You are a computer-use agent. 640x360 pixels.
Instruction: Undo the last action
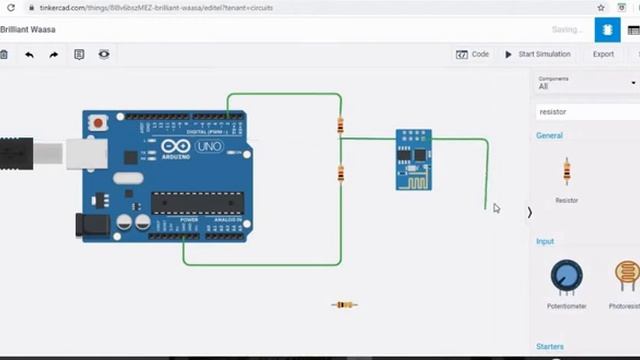(29, 55)
